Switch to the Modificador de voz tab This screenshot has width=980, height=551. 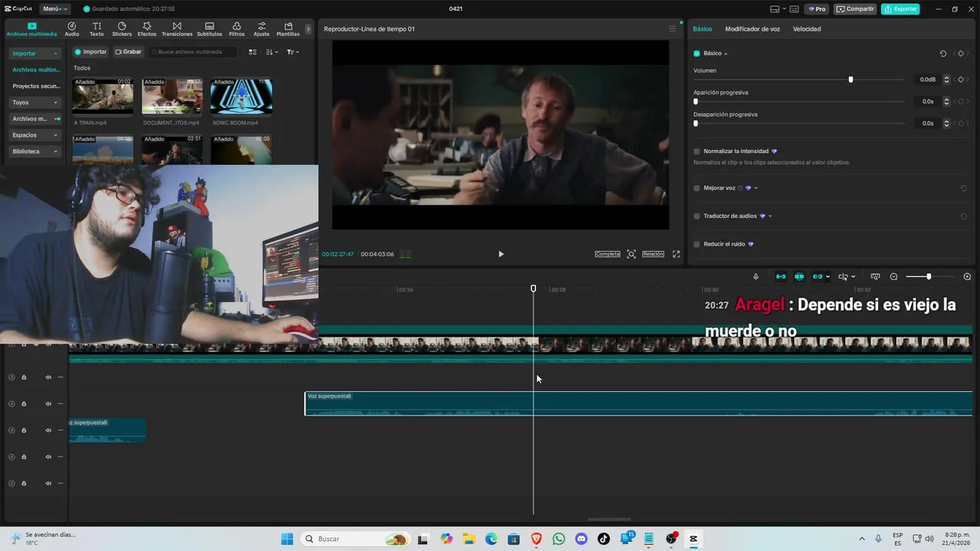pyautogui.click(x=753, y=29)
